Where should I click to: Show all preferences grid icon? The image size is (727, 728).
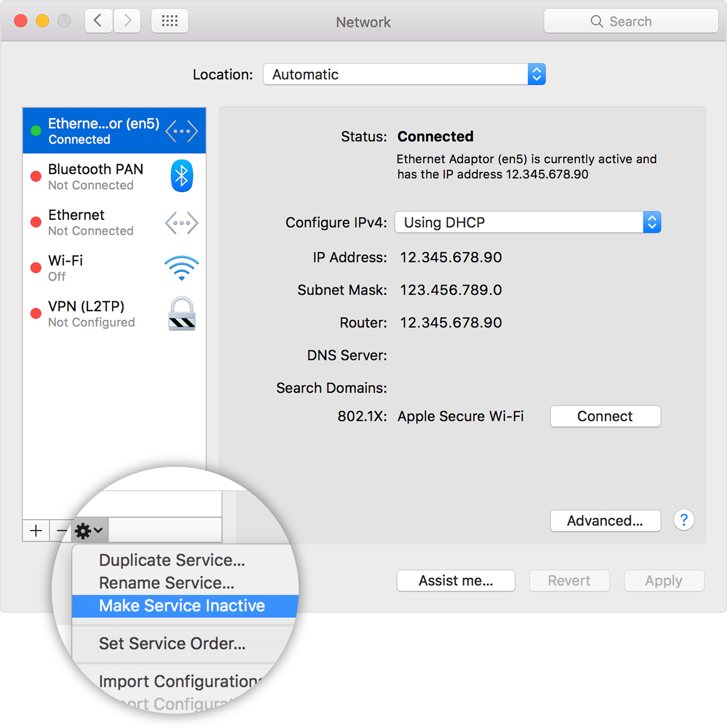(x=170, y=21)
